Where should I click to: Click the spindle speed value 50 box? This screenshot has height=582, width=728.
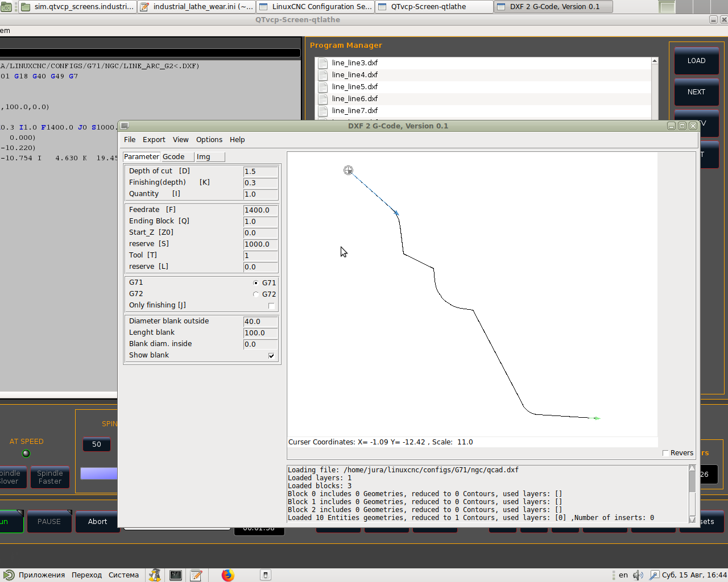tap(97, 444)
